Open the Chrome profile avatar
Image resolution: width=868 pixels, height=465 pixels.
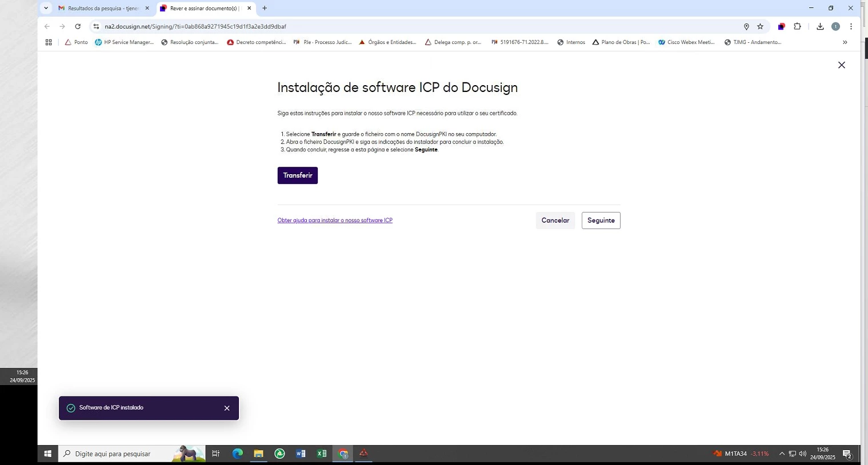click(835, 26)
